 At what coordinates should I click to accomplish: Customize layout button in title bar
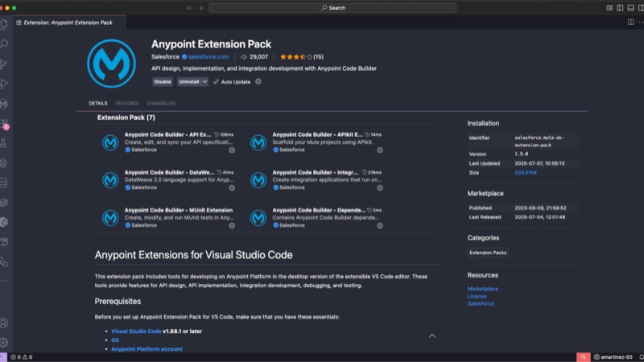point(609,8)
